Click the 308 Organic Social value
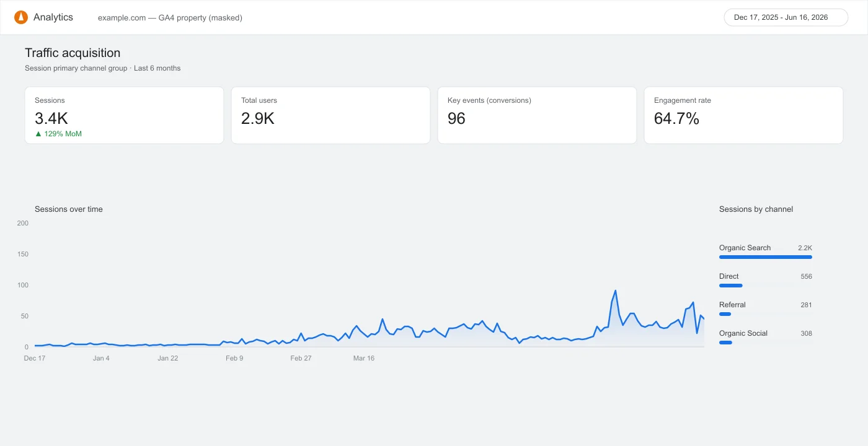868x446 pixels. point(806,333)
